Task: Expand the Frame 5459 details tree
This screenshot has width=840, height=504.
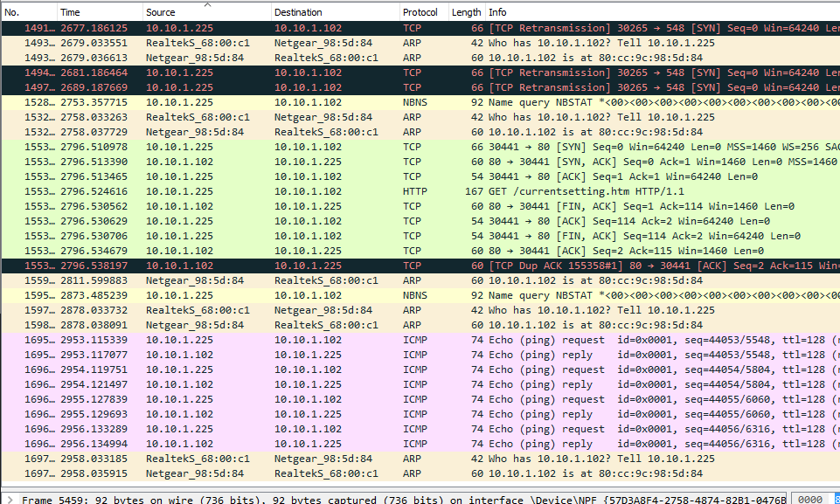Action: (10, 499)
